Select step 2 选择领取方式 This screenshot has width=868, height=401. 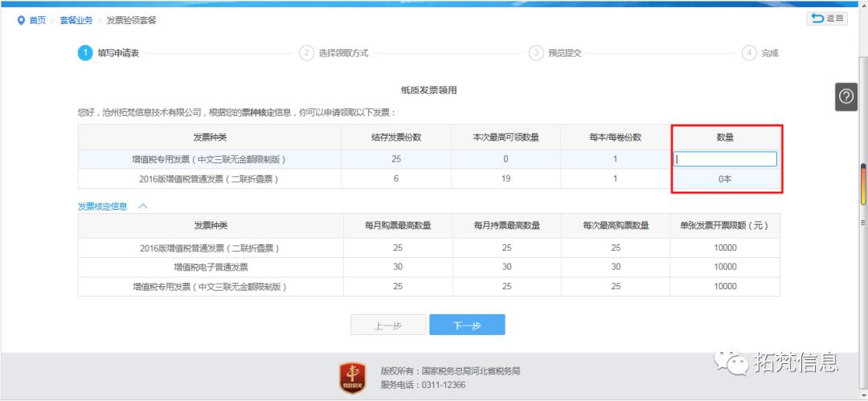(334, 53)
